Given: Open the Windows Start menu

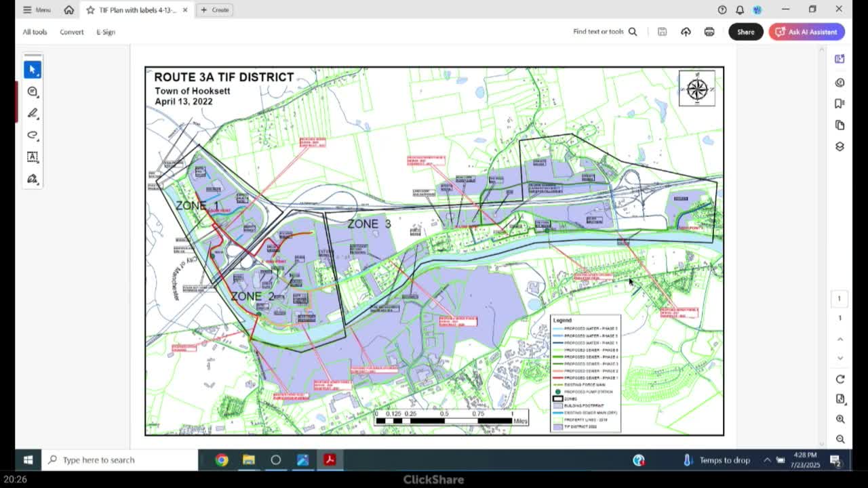Looking at the screenshot, I should tap(28, 460).
